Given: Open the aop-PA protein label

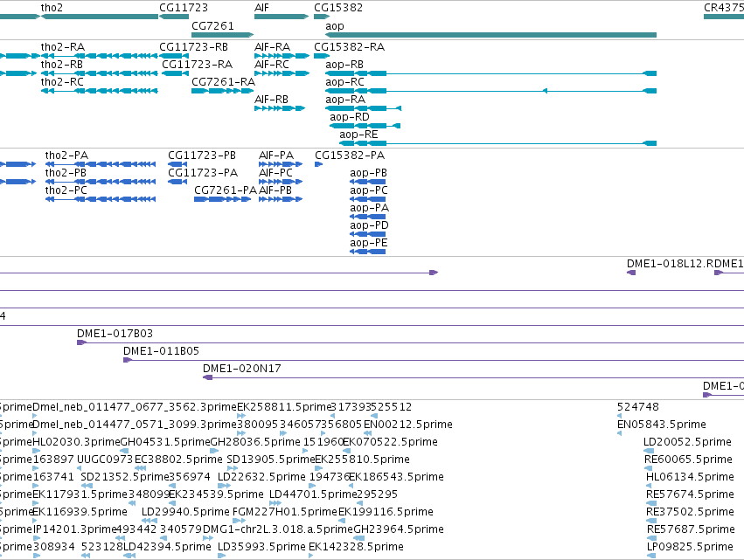Looking at the screenshot, I should [x=370, y=208].
